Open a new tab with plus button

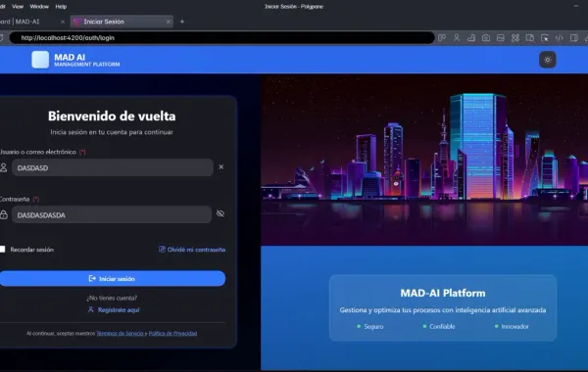[182, 22]
